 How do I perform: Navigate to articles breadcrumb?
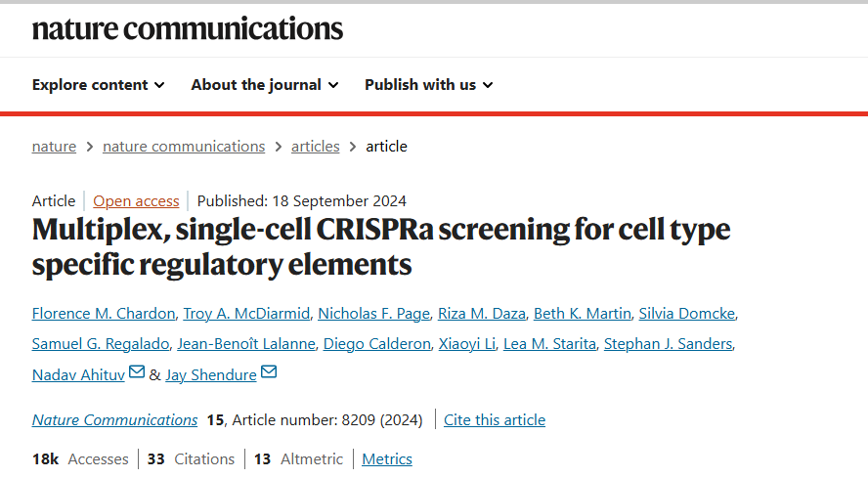316,147
